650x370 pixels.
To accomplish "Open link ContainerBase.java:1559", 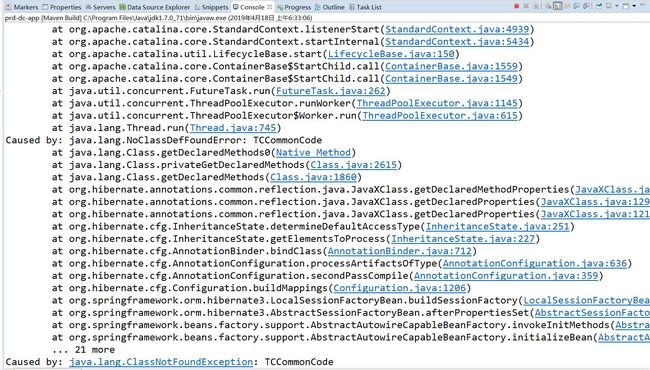I will coord(451,66).
